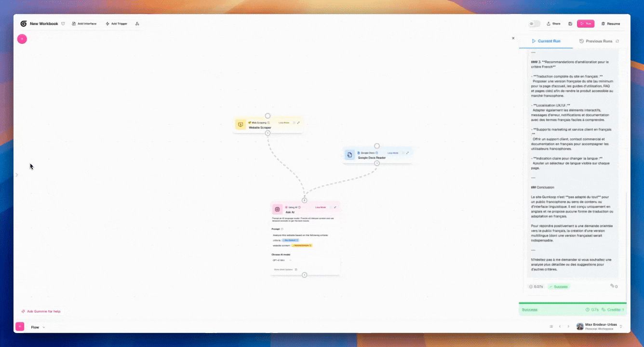Click the 0.7s time in green bar
Image resolution: width=644 pixels, height=347 pixels.
point(592,310)
